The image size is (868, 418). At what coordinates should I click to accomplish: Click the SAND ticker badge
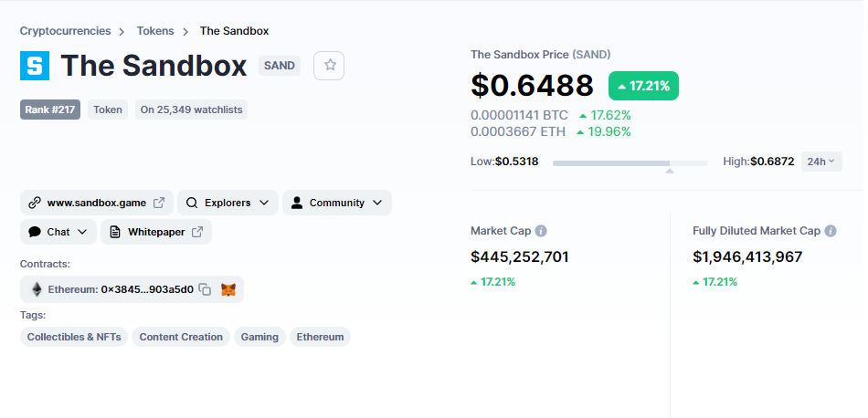point(280,65)
